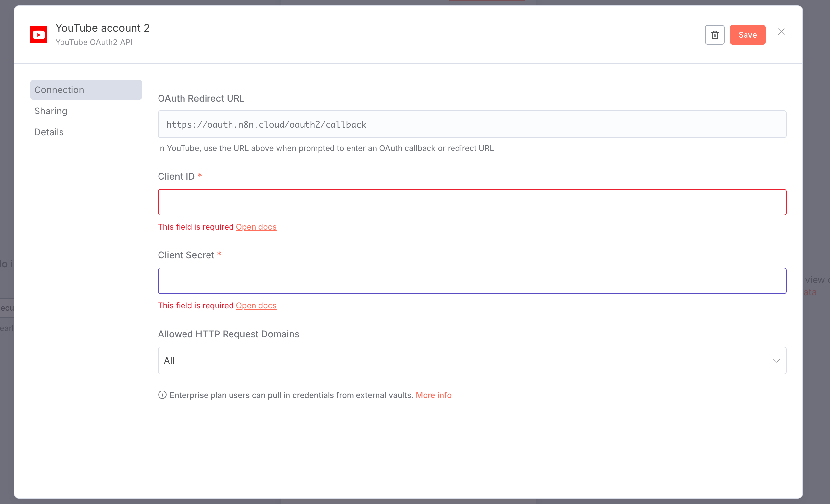Click the 'All' selected domain value

(x=169, y=361)
